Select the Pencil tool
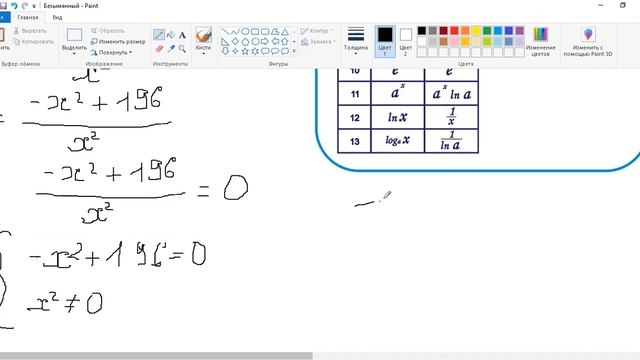This screenshot has width=640, height=360. click(159, 35)
